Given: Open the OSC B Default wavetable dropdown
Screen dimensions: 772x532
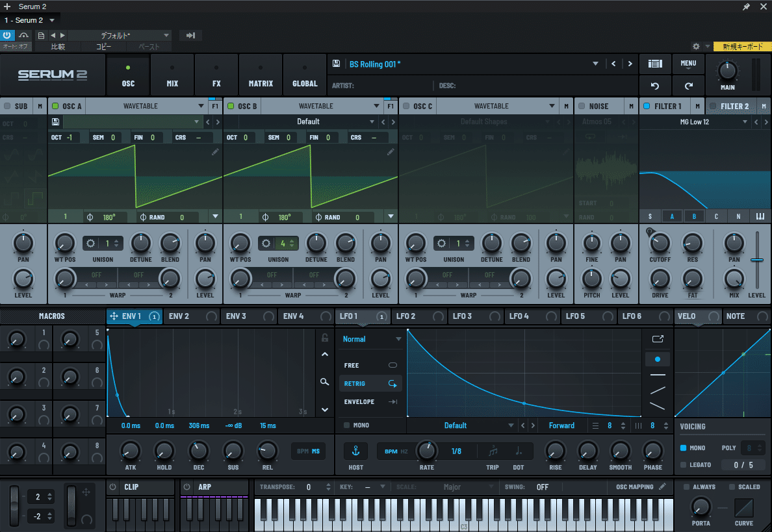Looking at the screenshot, I should pos(308,121).
